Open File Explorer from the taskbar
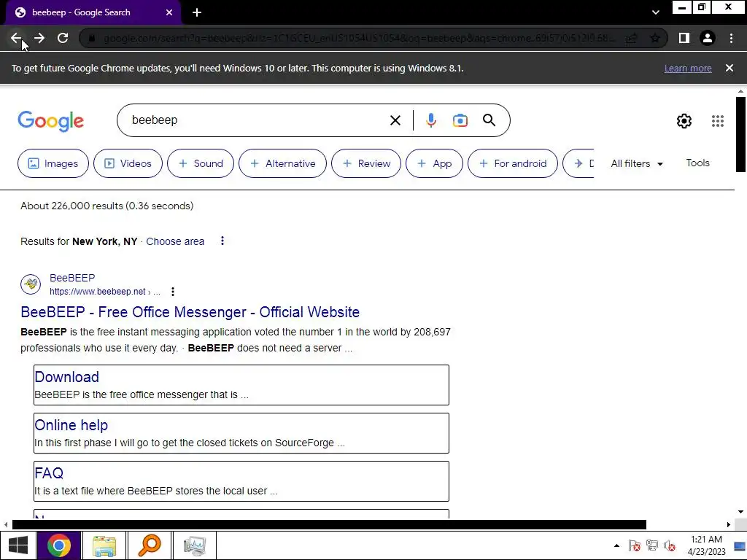This screenshot has width=747, height=560. (x=104, y=545)
